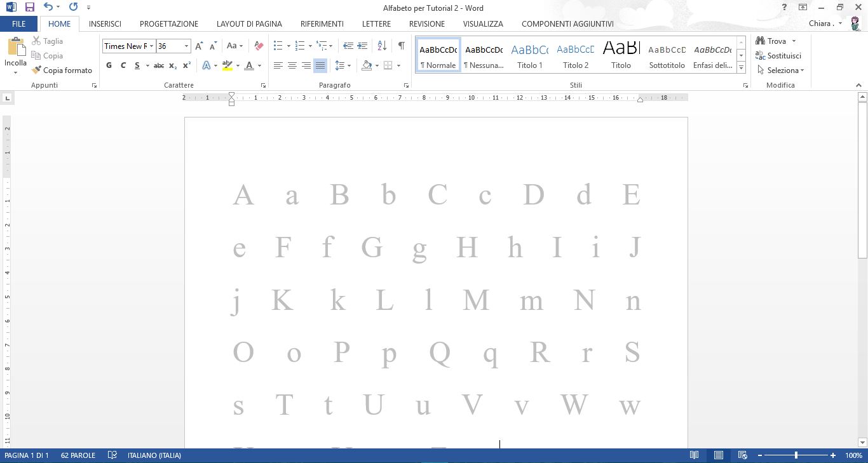
Task: Switch to the REVISIONE tab
Action: (427, 23)
